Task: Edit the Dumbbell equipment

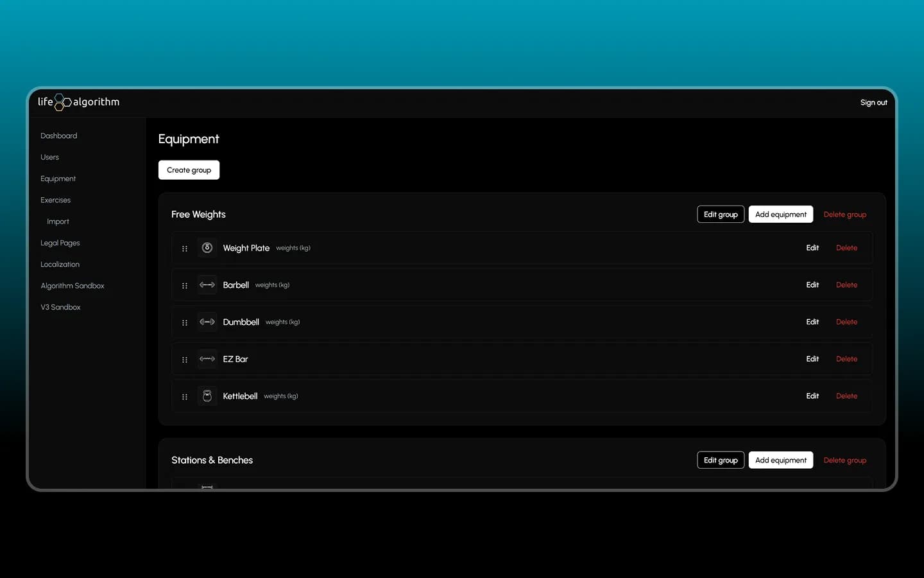Action: pos(812,322)
